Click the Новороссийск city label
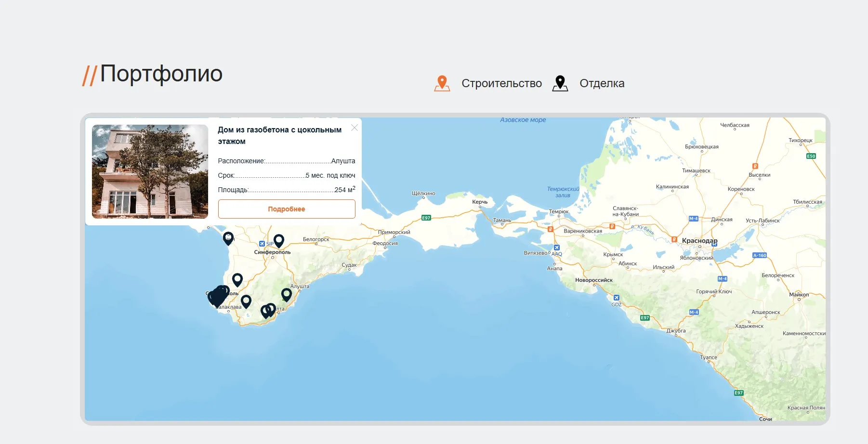 pos(594,280)
